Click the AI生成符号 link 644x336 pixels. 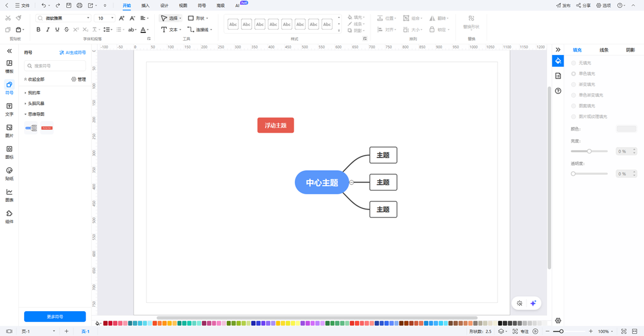tap(73, 53)
